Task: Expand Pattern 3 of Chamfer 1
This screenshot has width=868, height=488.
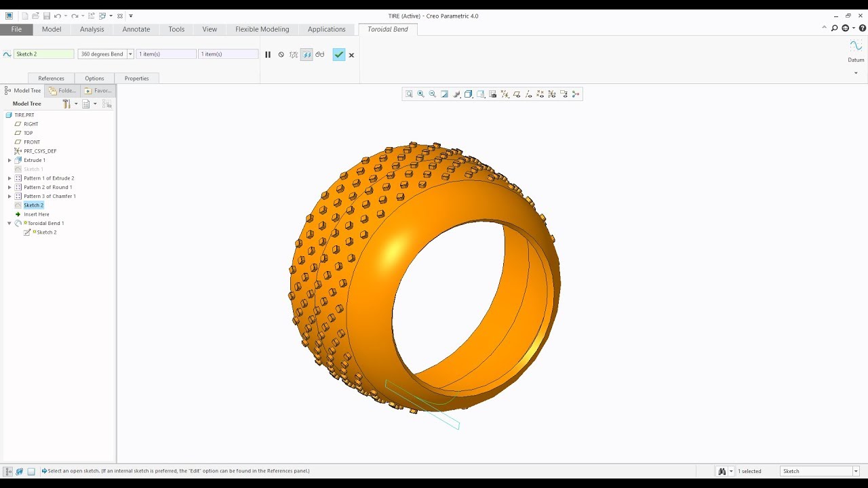Action: (9, 196)
